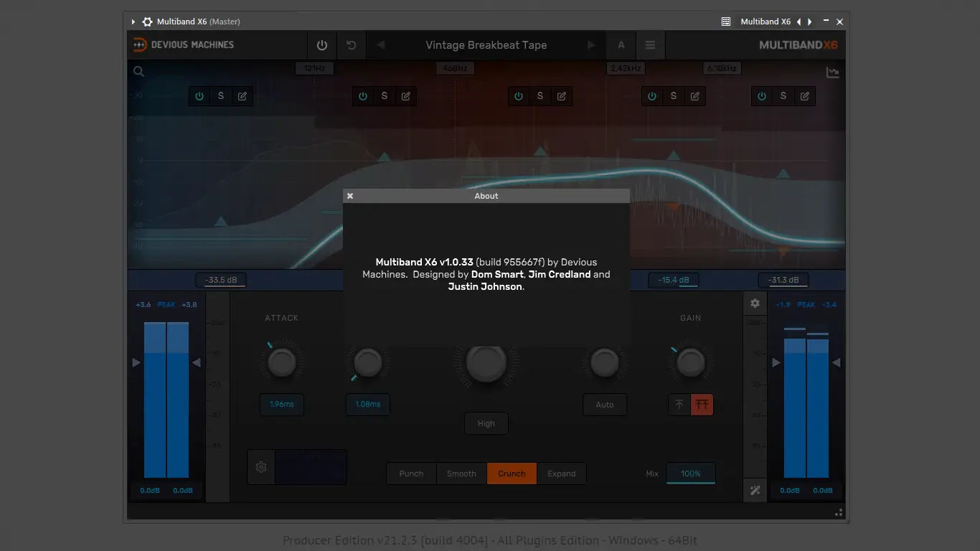Open the settings gear above the output meter
This screenshot has width=980, height=551.
755,303
